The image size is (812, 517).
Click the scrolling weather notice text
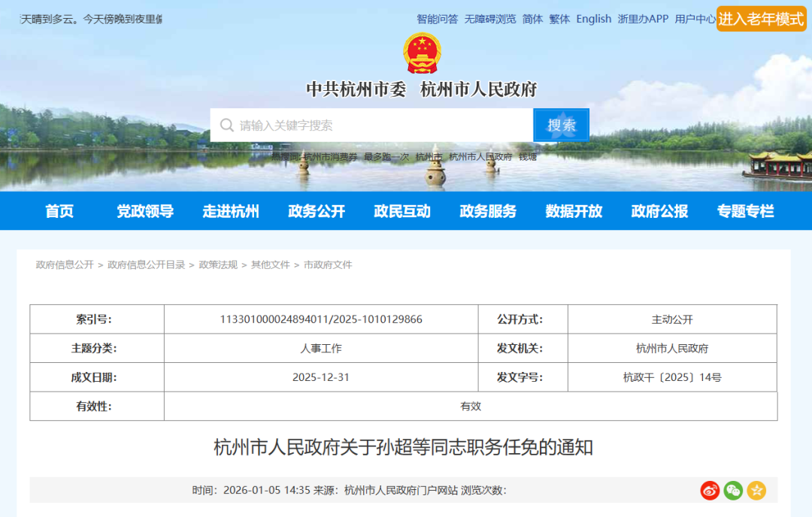click(91, 19)
